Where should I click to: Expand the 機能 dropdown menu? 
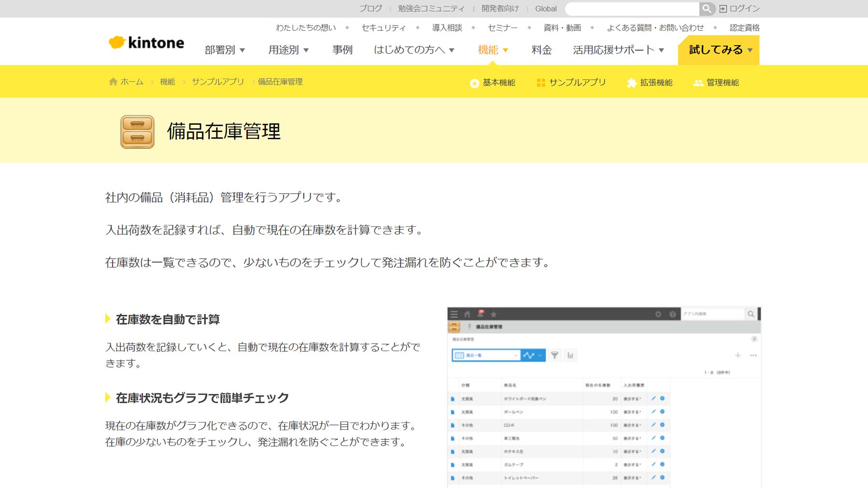point(493,50)
